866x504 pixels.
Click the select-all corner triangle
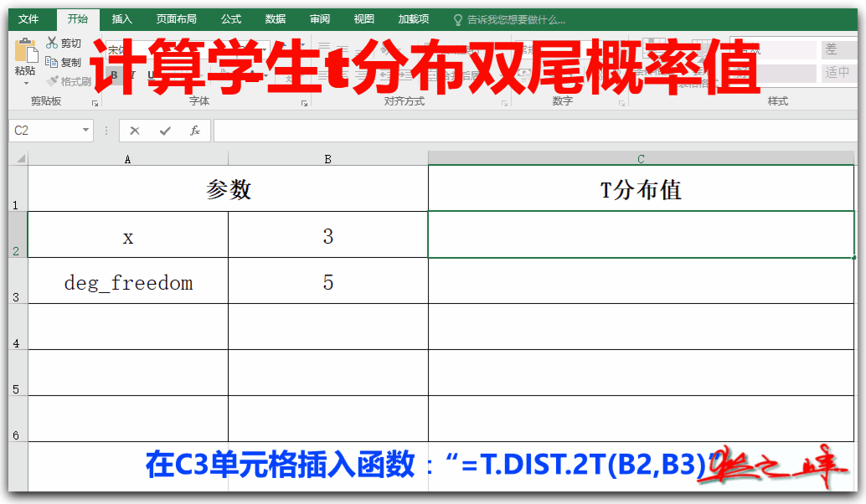pos(20,158)
